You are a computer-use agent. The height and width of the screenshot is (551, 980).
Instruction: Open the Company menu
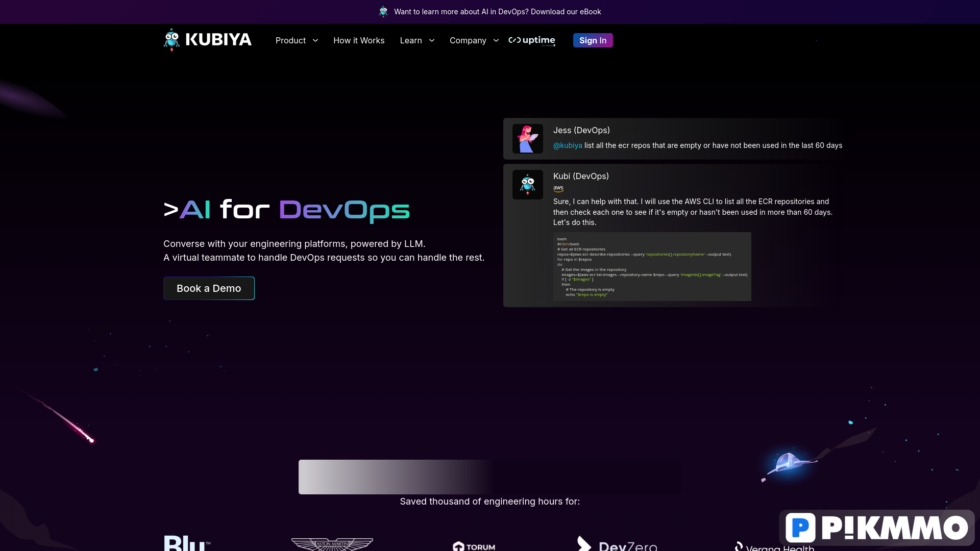[x=468, y=40]
